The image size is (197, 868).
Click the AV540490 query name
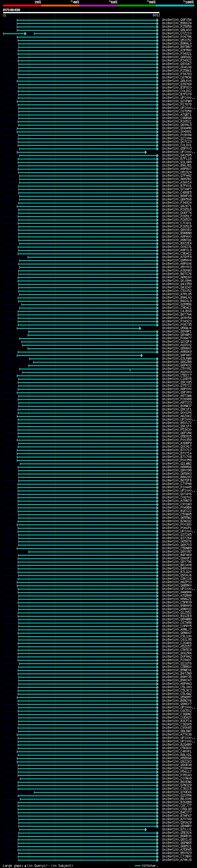click(x=11, y=10)
